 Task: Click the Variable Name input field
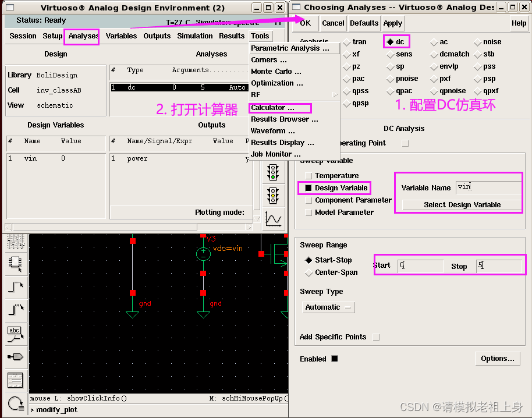[x=488, y=187]
